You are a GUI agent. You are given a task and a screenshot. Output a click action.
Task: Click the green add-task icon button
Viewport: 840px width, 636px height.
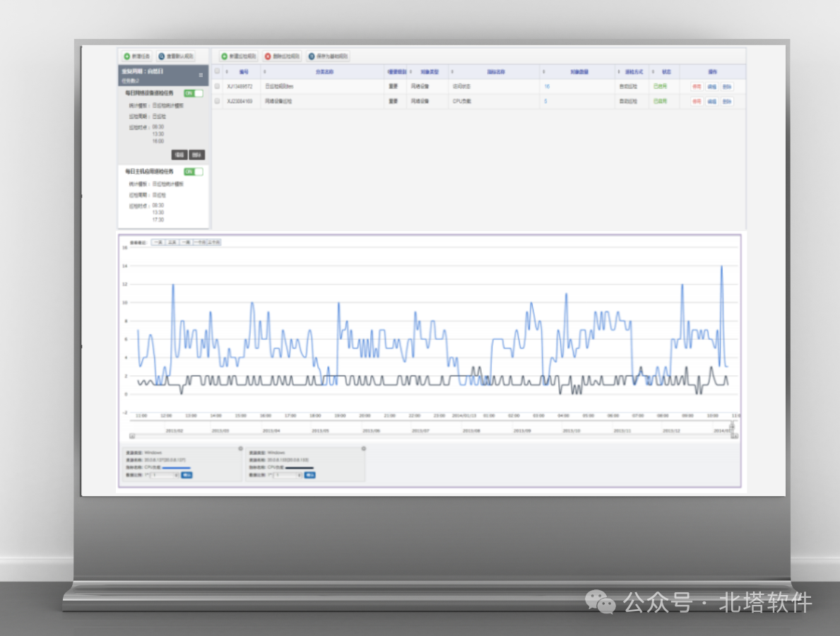point(126,56)
